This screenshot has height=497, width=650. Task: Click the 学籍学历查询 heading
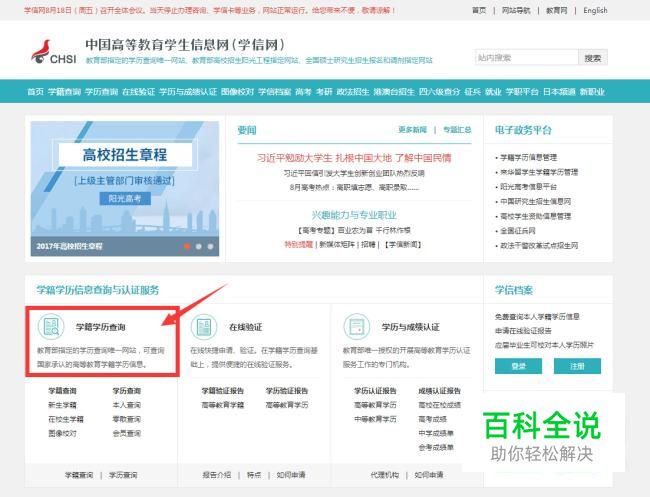[x=100, y=327]
